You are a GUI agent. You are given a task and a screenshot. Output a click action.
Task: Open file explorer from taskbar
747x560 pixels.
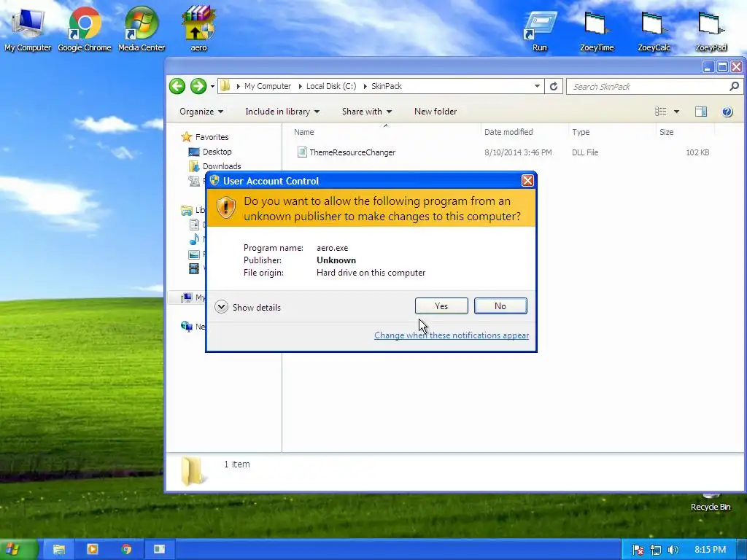(59, 550)
